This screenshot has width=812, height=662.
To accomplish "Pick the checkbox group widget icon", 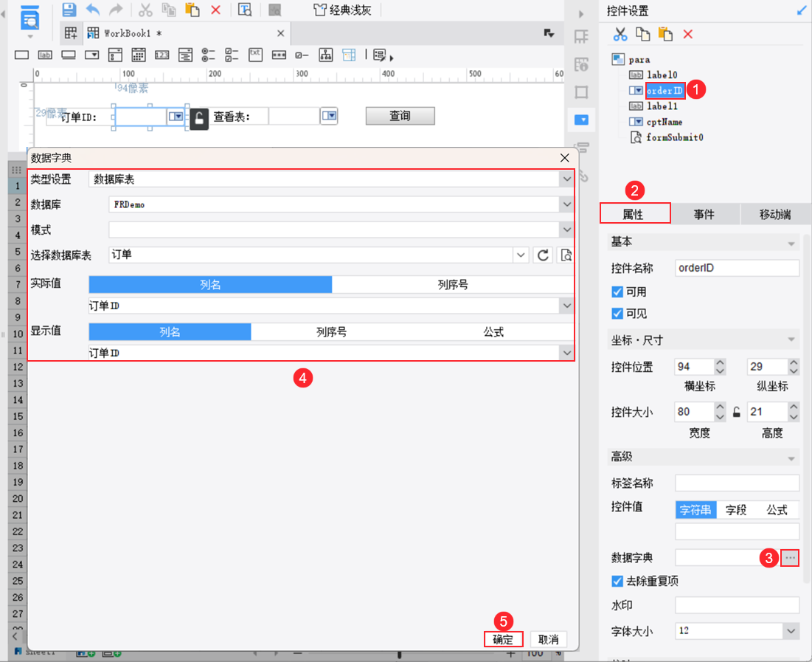I will (x=232, y=55).
